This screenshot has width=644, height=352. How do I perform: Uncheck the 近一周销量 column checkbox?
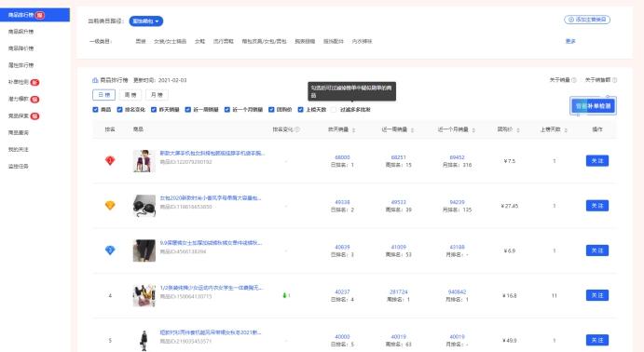187,110
